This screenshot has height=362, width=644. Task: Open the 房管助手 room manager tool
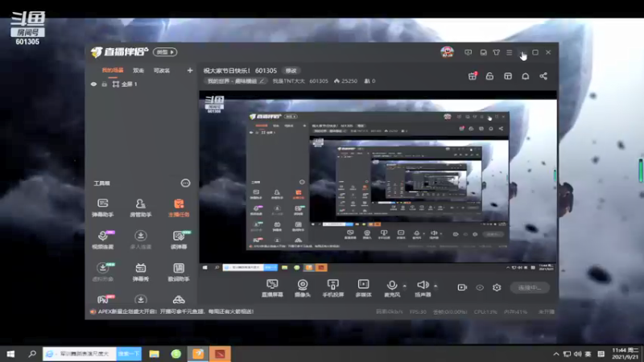coord(140,208)
